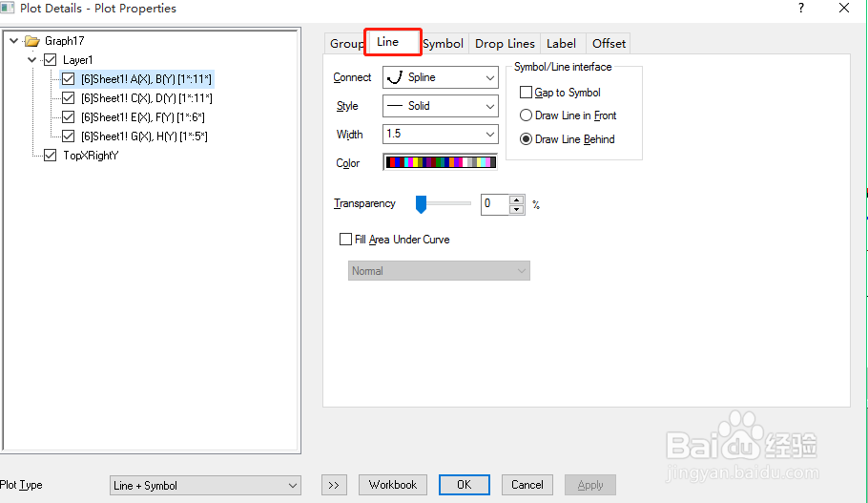This screenshot has height=503, width=868.
Task: Toggle checkbox for A(X), B(Y) plot
Action: (x=68, y=79)
